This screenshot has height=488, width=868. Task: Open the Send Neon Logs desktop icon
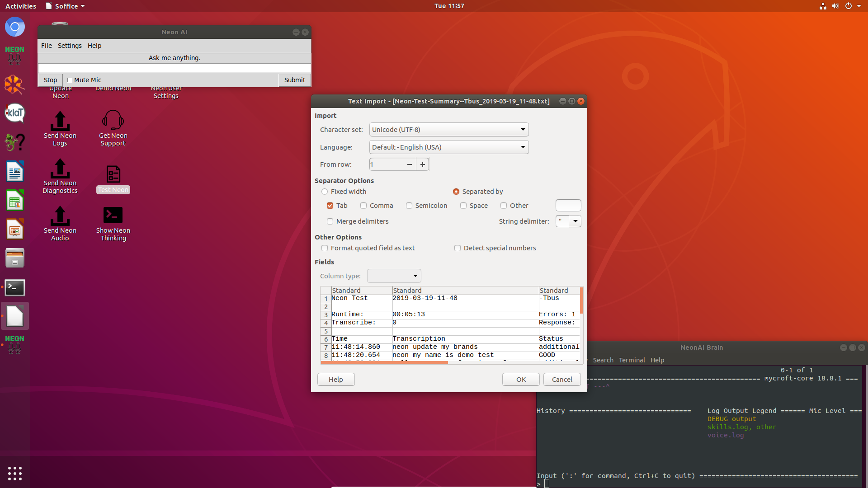(60, 129)
